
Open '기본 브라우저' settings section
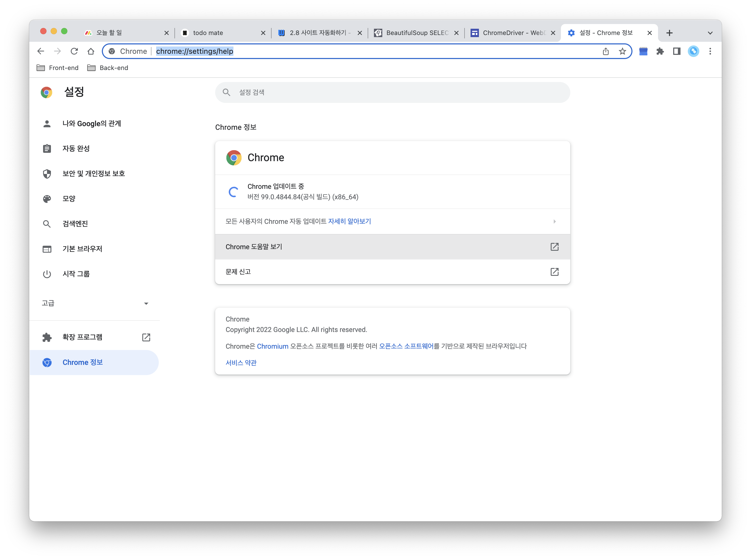coord(94,249)
